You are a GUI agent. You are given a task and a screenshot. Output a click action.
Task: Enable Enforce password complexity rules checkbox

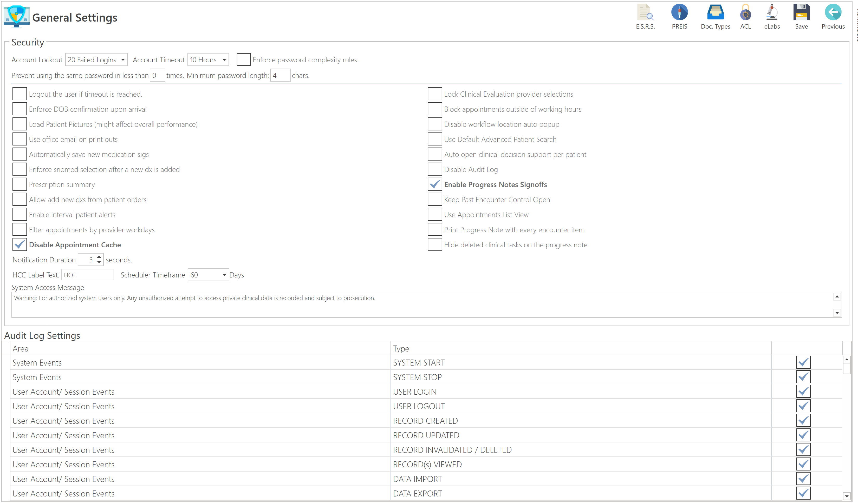243,59
